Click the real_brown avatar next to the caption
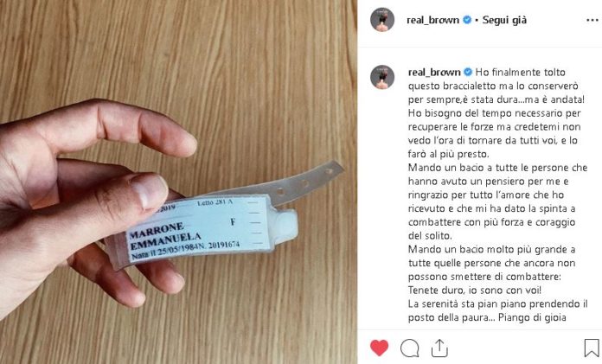602x364 pixels. coord(382,77)
